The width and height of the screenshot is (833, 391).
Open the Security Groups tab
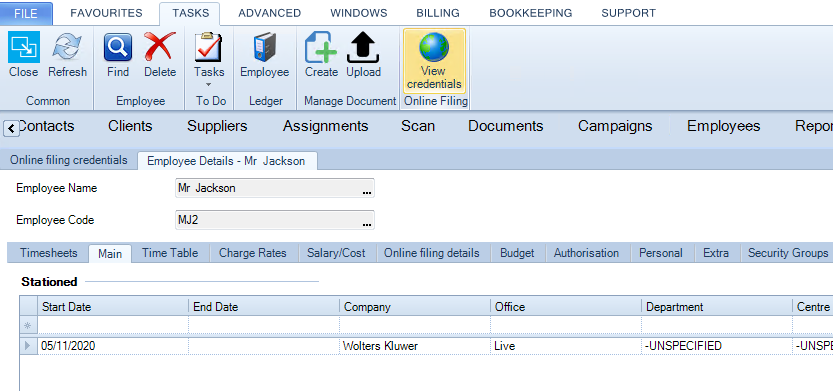pyautogui.click(x=788, y=253)
